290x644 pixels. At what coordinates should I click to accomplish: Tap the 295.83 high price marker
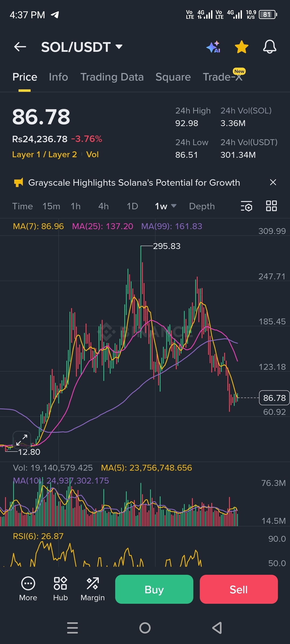167,246
